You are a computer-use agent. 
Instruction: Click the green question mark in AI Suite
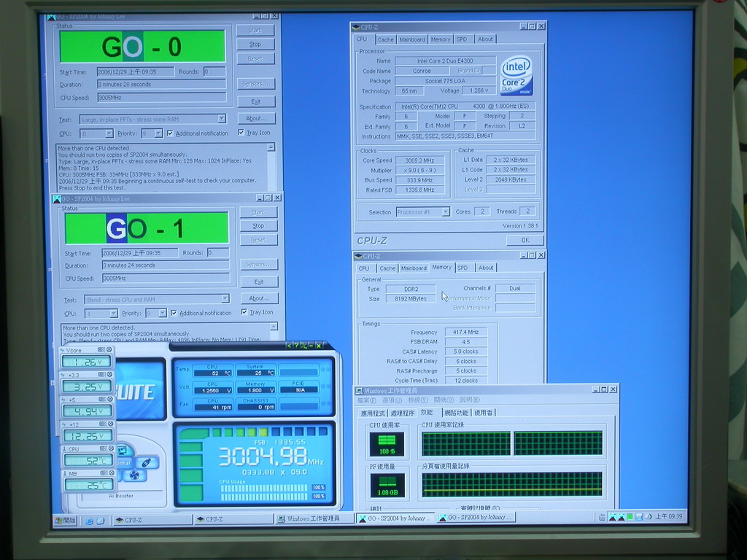tap(296, 345)
